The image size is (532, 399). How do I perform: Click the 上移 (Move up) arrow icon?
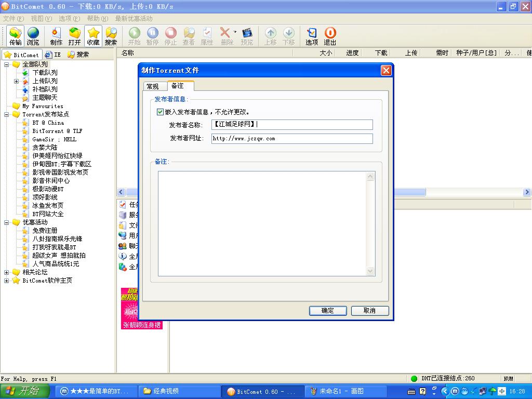pos(270,36)
